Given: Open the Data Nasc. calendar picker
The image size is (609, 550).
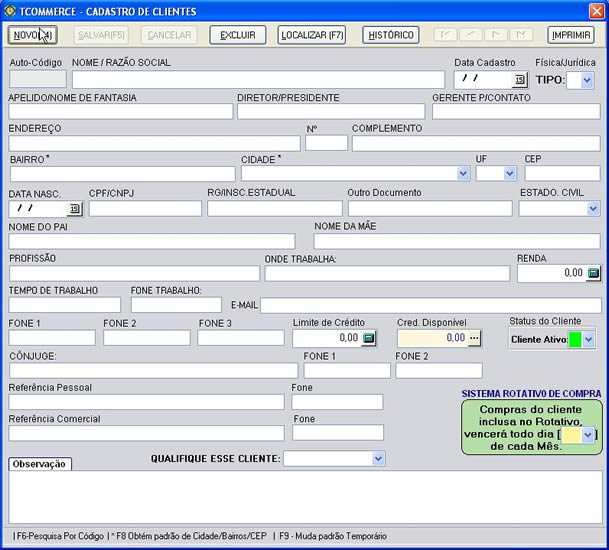Looking at the screenshot, I should click(75, 209).
